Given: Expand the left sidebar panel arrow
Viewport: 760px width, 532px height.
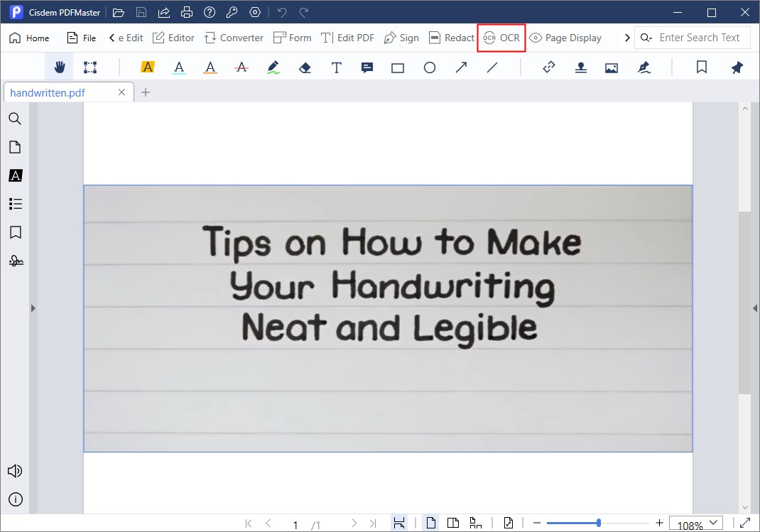Looking at the screenshot, I should click(33, 308).
